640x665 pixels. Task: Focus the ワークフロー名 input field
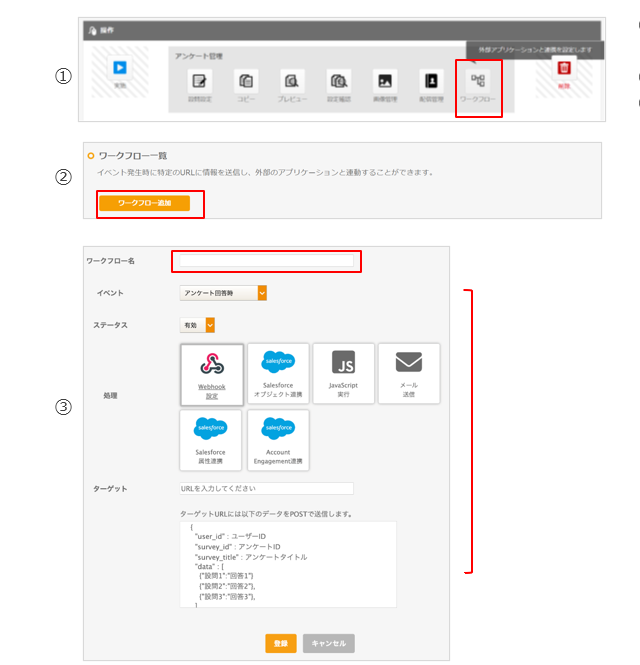(266, 261)
